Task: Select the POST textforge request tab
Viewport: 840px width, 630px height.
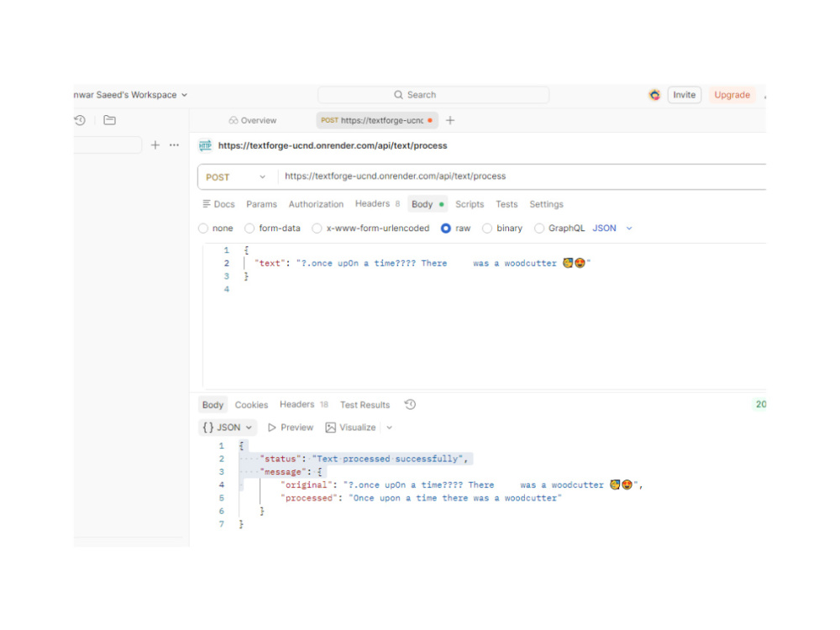Action: 377,120
